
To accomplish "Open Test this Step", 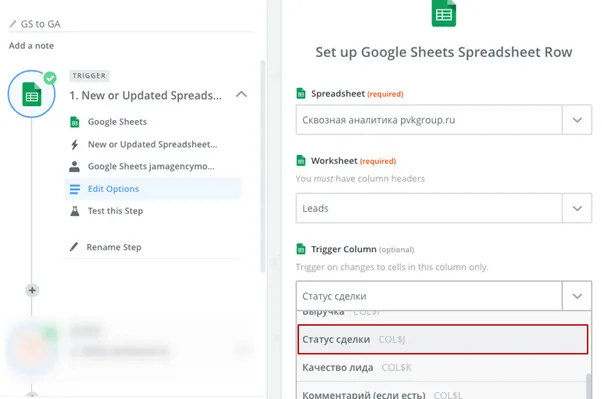I will coord(115,211).
